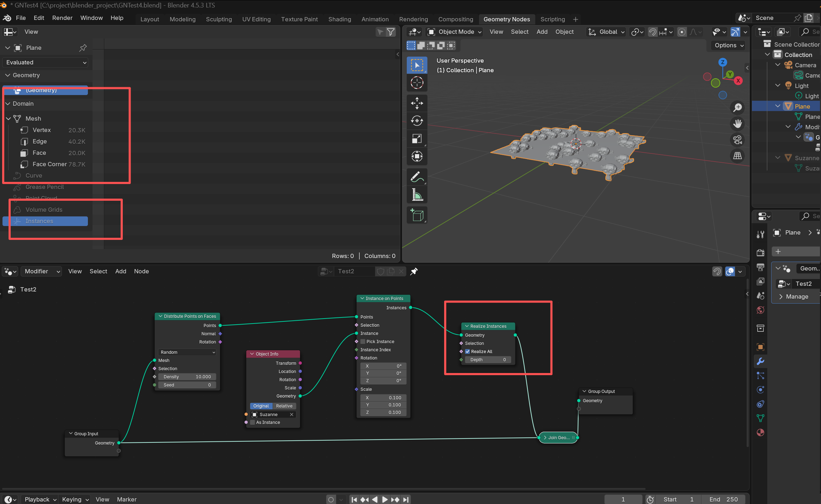The height and width of the screenshot is (504, 821).
Task: Open the Random distribution method dropdown
Action: click(187, 352)
